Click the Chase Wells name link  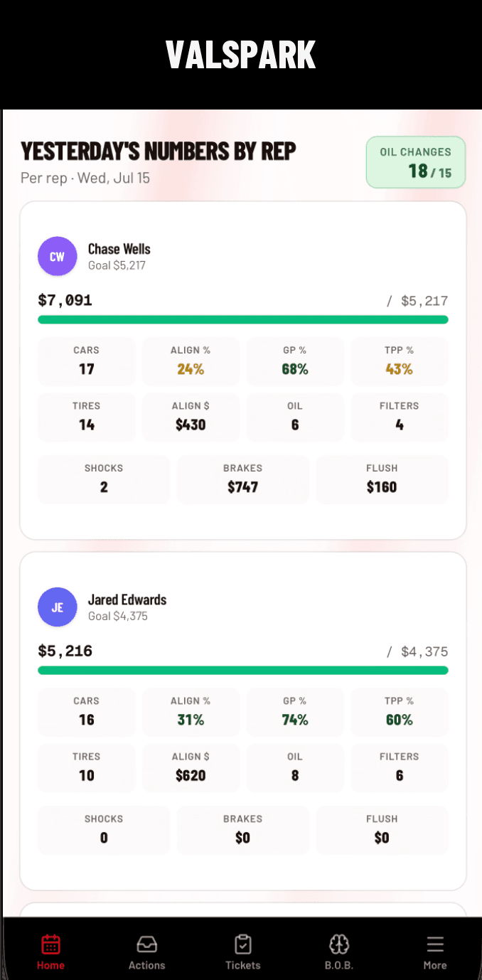point(119,249)
